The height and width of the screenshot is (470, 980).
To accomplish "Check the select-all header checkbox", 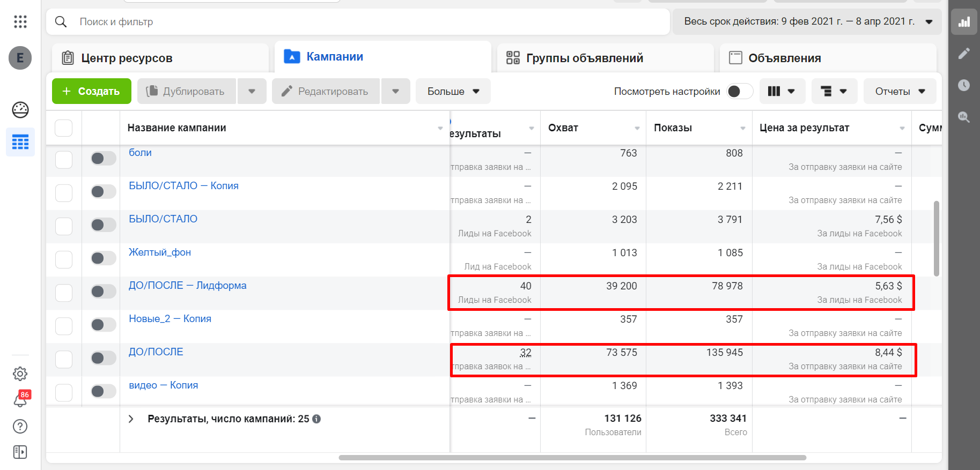I will click(64, 128).
